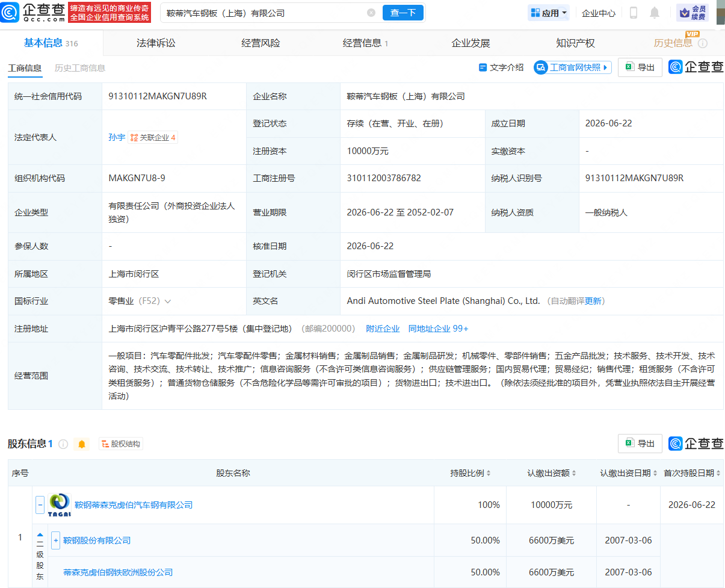Expand the 零售业 (F52) industry chevron
The height and width of the screenshot is (588, 725).
167,301
